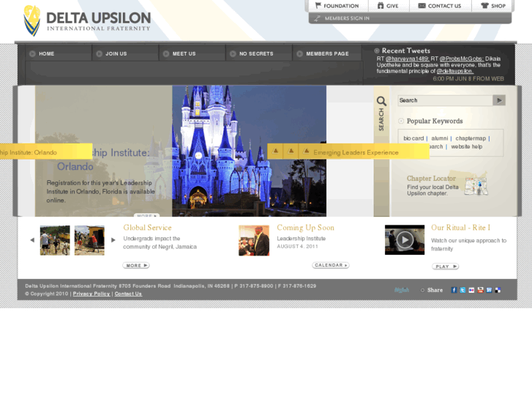Click the Cinderella castle slide image

point(249,151)
